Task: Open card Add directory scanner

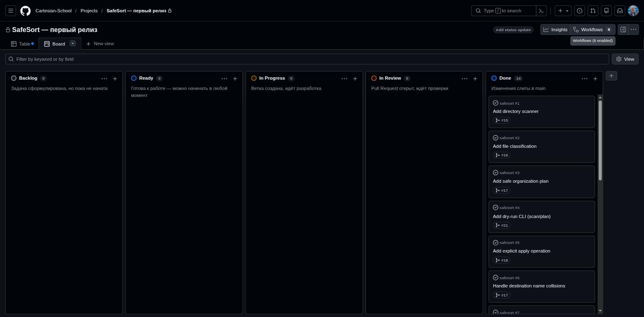Action: [515, 111]
